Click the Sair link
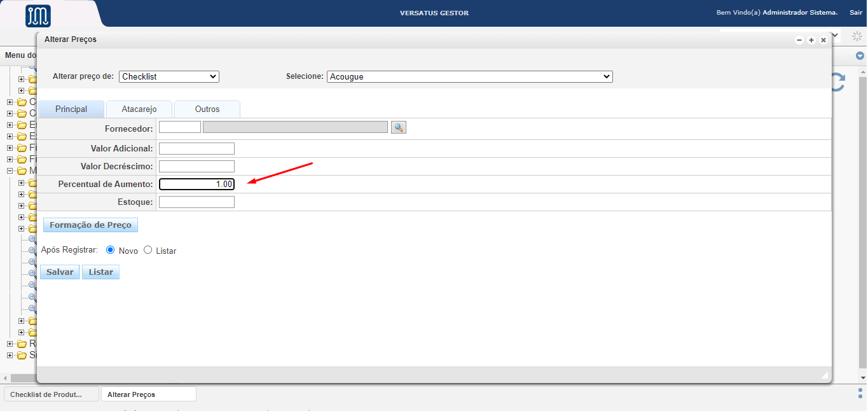The height and width of the screenshot is (411, 868). tap(855, 13)
